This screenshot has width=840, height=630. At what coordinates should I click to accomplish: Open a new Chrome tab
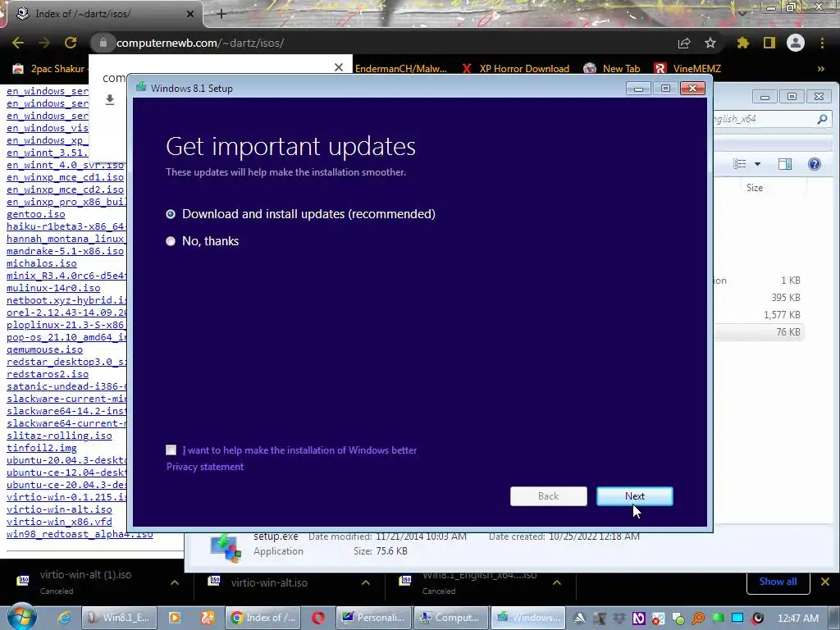click(221, 14)
